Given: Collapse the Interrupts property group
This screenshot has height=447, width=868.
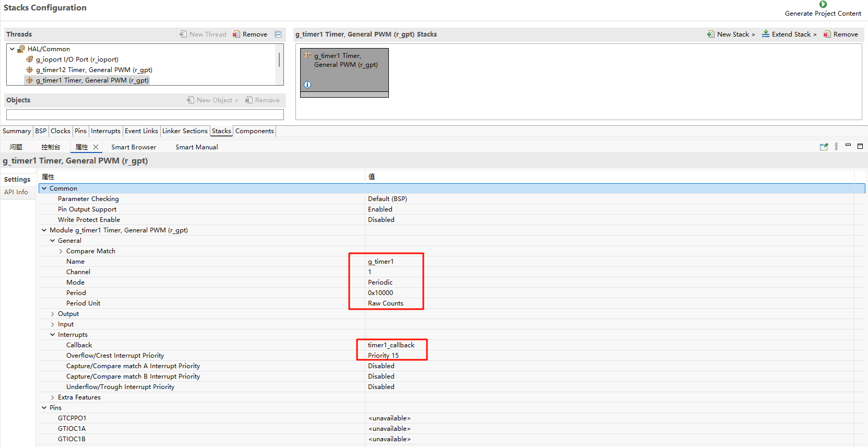Looking at the screenshot, I should tap(53, 335).
